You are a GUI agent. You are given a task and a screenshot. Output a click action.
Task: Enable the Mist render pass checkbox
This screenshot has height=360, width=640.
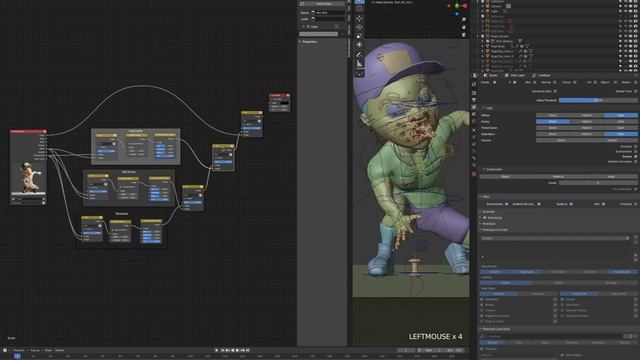tap(535, 82)
